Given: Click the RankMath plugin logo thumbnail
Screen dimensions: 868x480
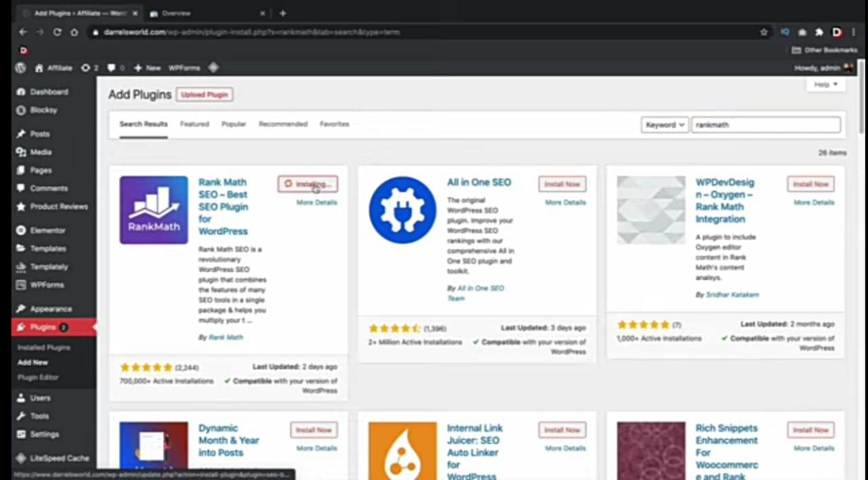Looking at the screenshot, I should [x=154, y=210].
